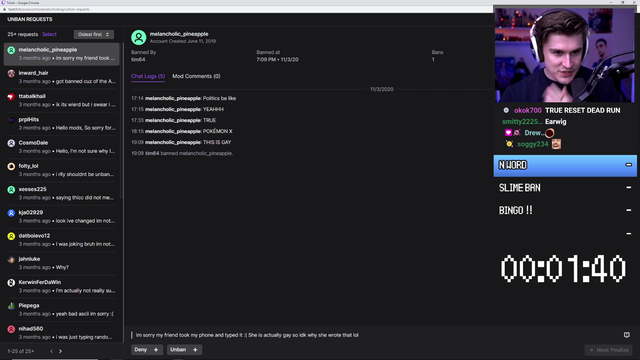Click the Unban button
Viewport: 640px width, 360px height.
pos(184,350)
